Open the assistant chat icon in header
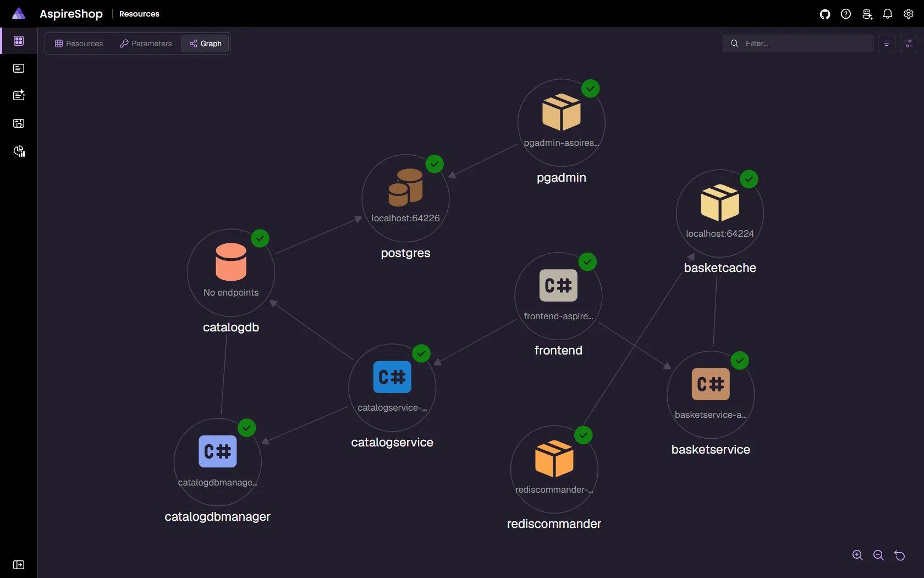 pyautogui.click(x=867, y=14)
